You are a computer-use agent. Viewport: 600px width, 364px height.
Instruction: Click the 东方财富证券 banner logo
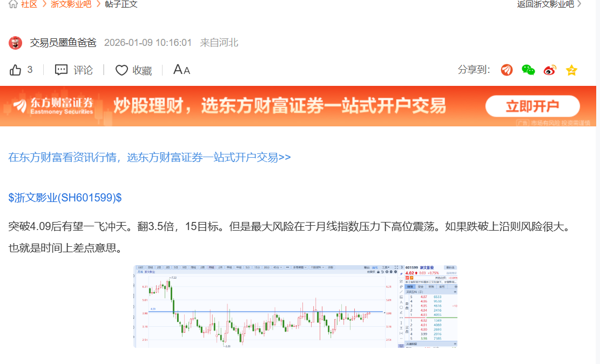tap(53, 106)
